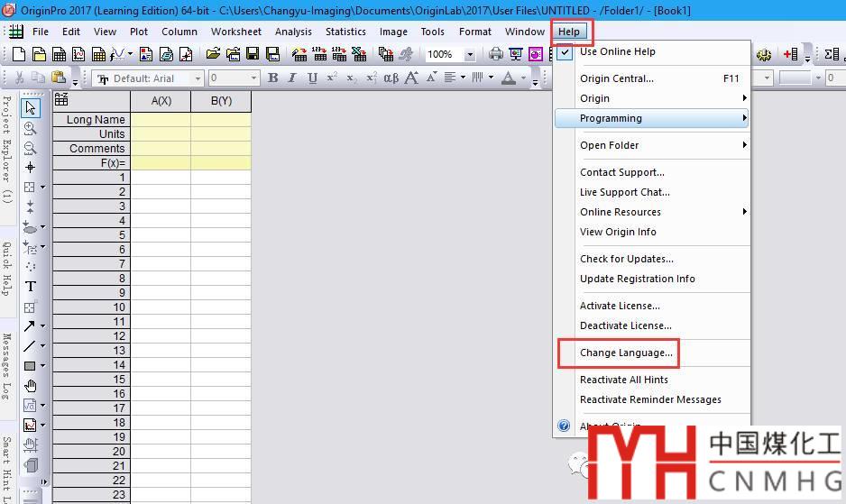Click the Cut scissors icon
Viewport: 846px width, 504px height.
click(x=20, y=78)
